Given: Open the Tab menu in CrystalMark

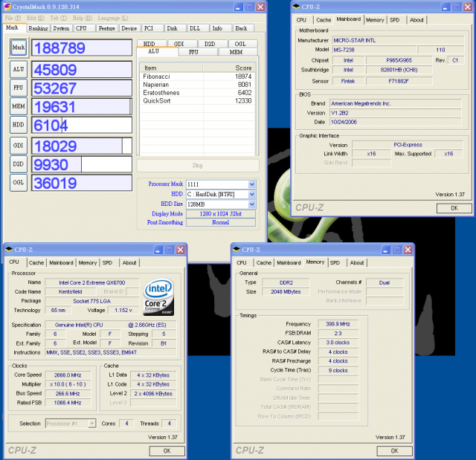Looking at the screenshot, I should coord(58,18).
